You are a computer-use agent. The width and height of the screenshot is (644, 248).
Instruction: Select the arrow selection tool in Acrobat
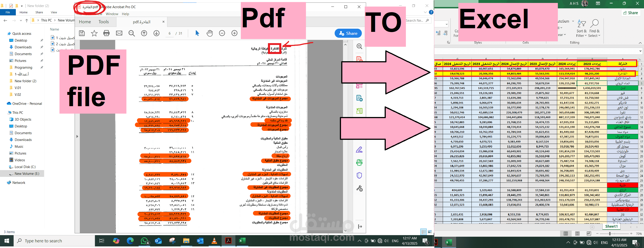click(197, 33)
